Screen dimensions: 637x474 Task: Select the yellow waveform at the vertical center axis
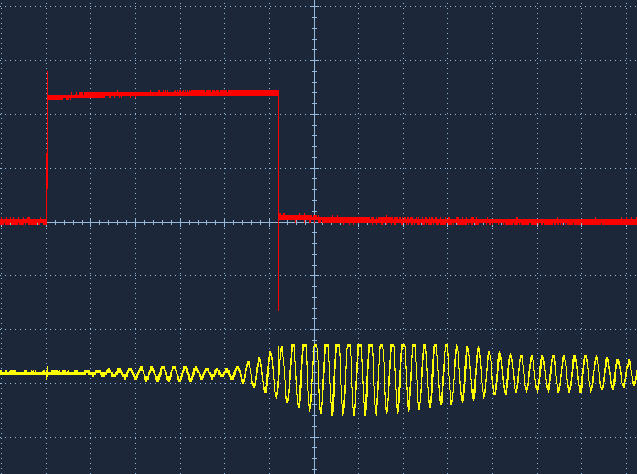coord(314,375)
